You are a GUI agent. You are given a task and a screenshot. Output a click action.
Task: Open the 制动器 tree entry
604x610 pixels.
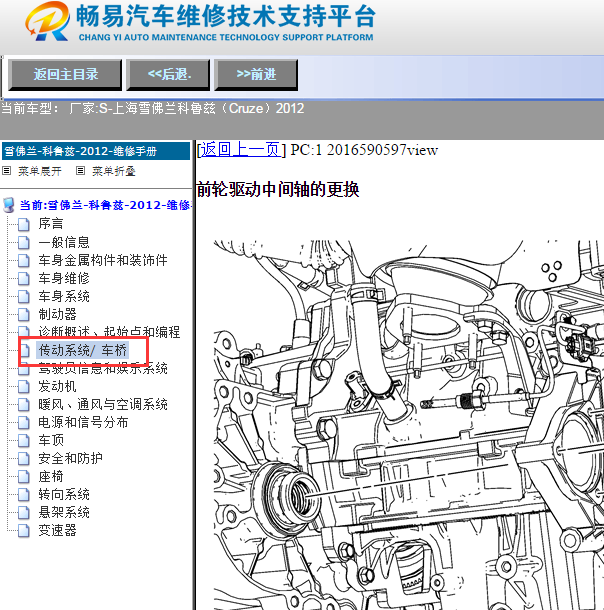[x=57, y=314]
